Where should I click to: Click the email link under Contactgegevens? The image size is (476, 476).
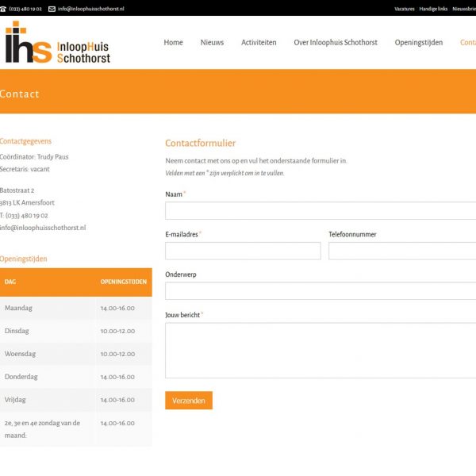[43, 228]
